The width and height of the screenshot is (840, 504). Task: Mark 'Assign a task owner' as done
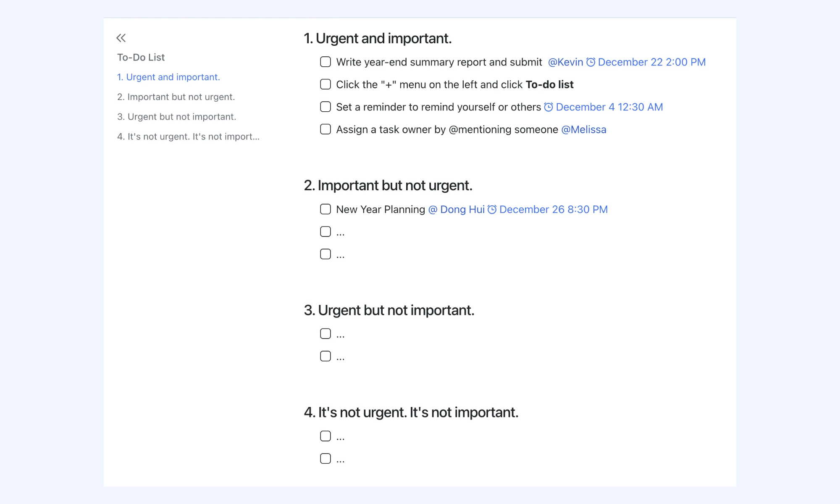point(325,129)
